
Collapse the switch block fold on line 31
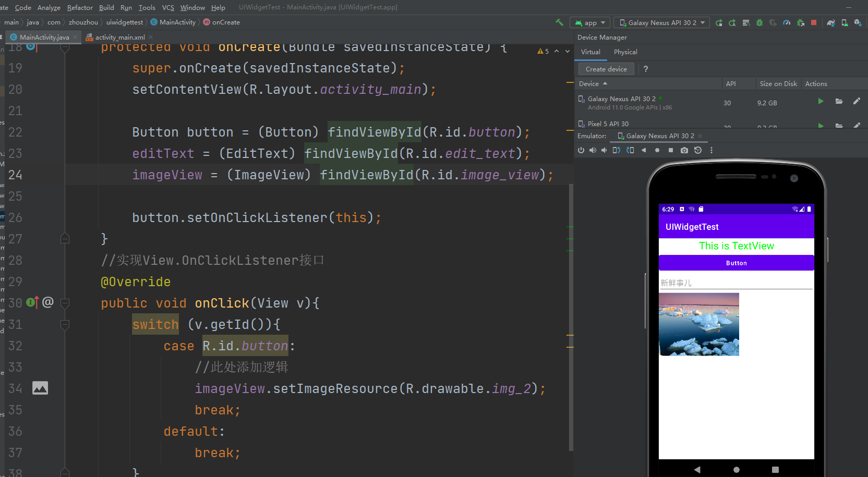(x=65, y=324)
